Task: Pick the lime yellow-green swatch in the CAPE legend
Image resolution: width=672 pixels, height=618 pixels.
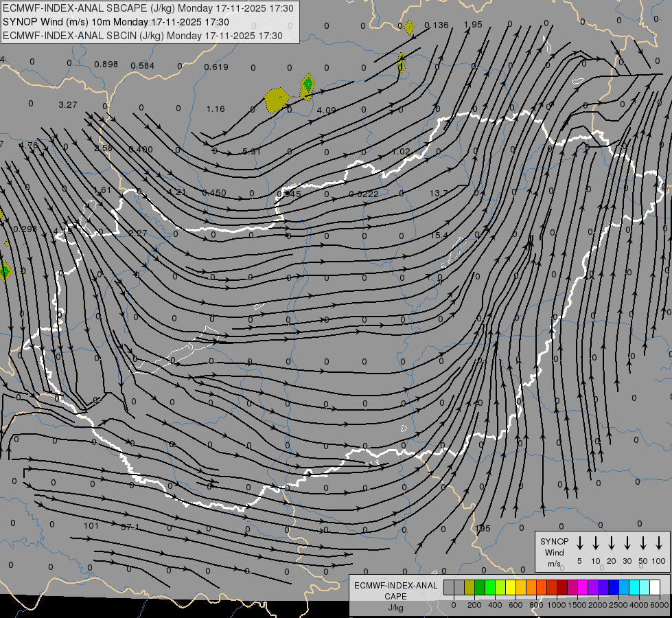Action: click(500, 587)
